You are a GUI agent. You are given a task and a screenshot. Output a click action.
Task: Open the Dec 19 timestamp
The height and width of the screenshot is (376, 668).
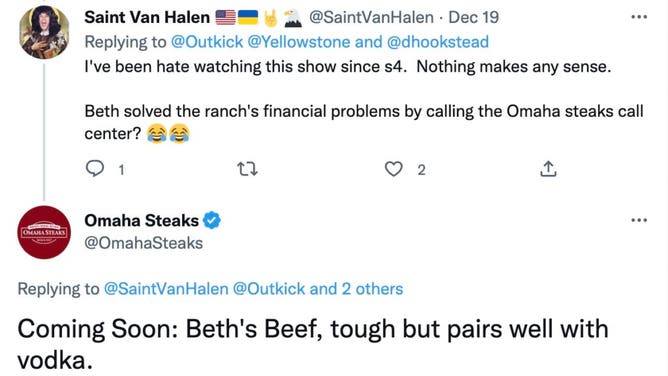[x=474, y=17]
